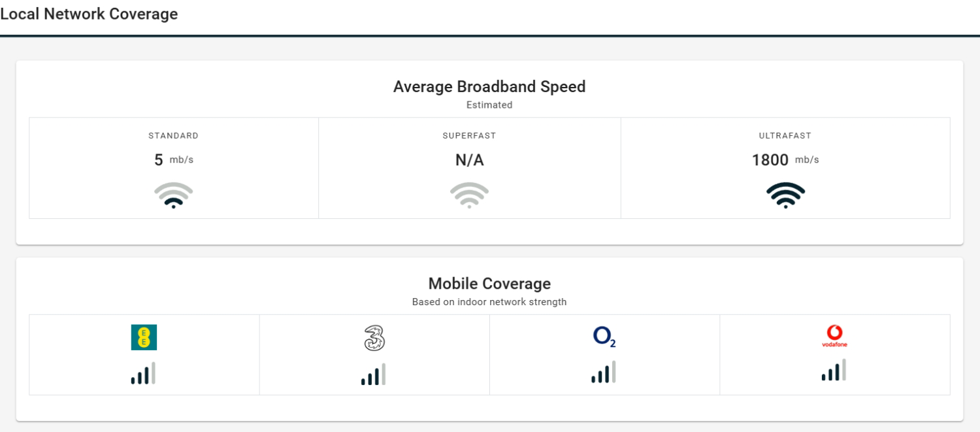Select the O2 network logo
Image resolution: width=980 pixels, height=432 pixels.
click(604, 337)
